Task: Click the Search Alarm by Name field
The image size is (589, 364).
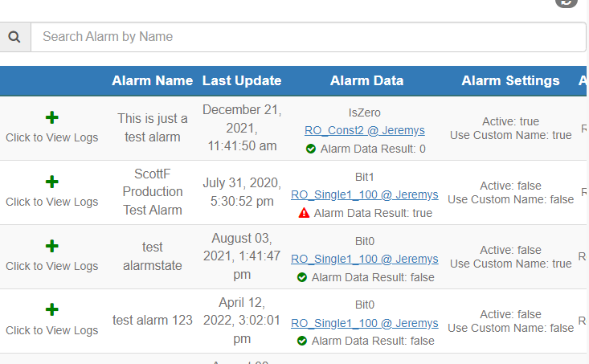Action: (309, 37)
